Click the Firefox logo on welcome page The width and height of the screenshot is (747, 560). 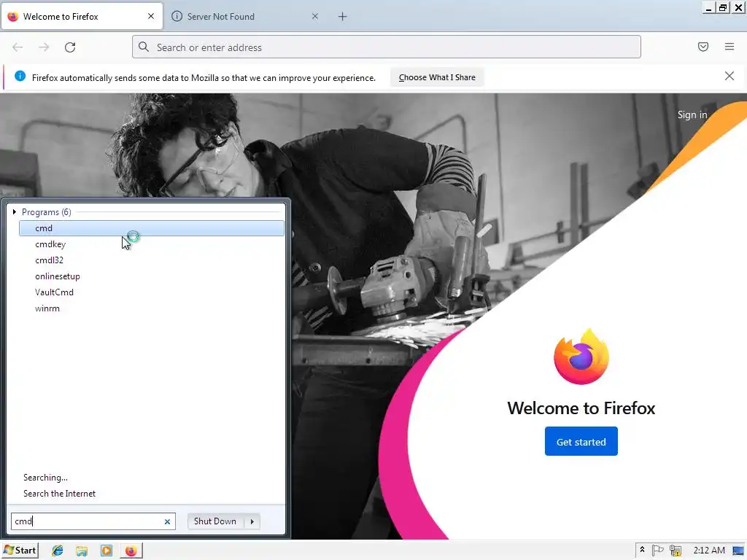tap(581, 356)
